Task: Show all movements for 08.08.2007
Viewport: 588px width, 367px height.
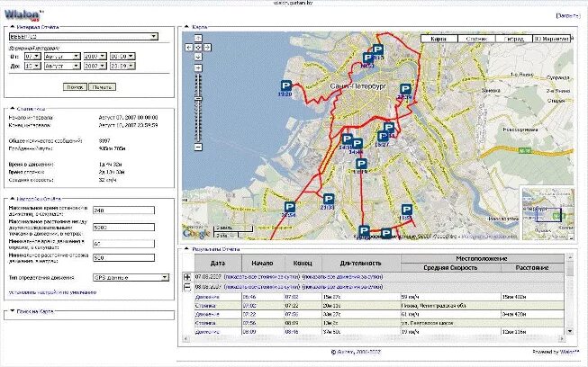Action: tap(342, 287)
